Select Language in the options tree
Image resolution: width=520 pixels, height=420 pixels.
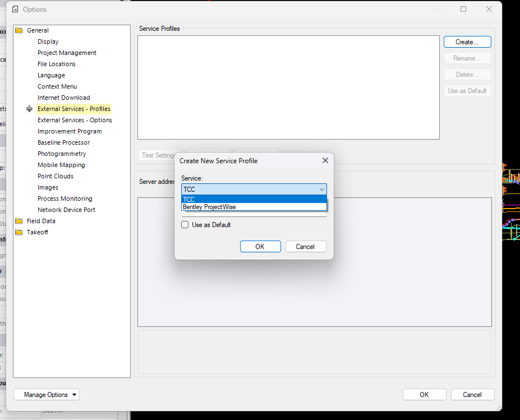coord(52,75)
